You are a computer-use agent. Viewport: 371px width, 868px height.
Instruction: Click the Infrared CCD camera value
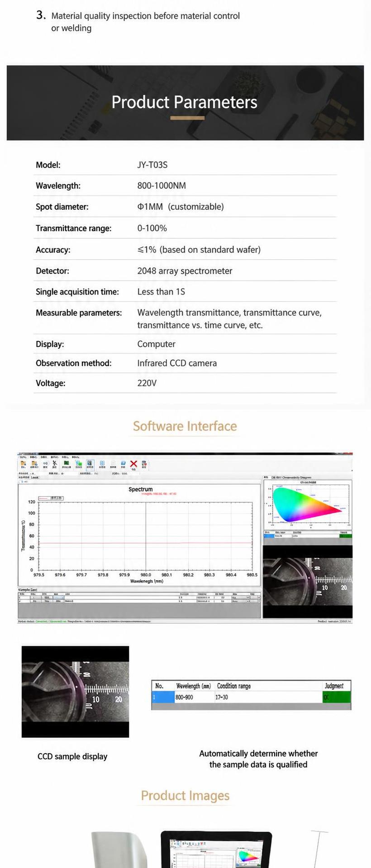pos(177,363)
